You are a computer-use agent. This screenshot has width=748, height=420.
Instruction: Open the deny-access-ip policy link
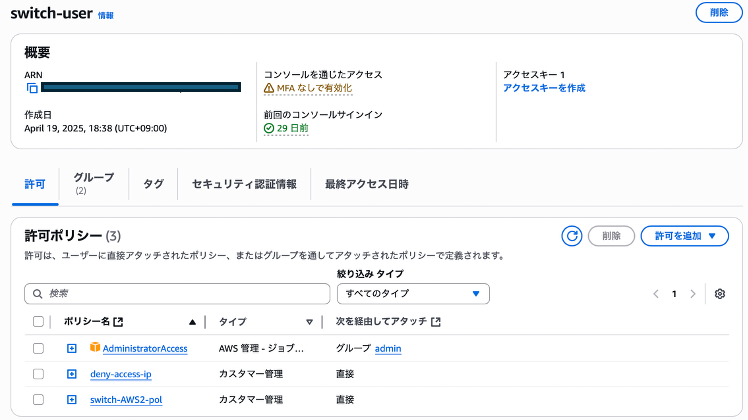tap(121, 374)
